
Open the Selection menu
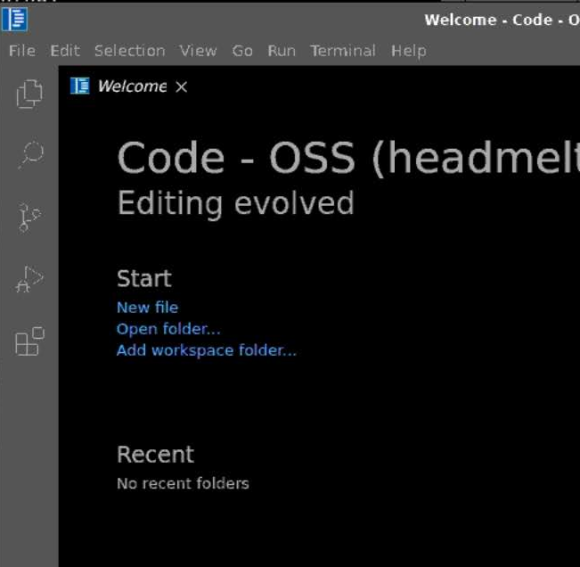tap(130, 51)
